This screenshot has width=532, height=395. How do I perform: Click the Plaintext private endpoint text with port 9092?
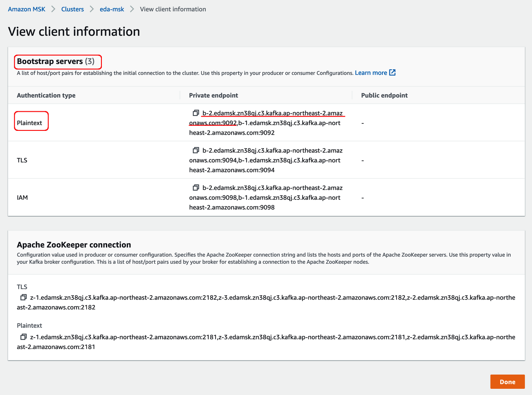pos(266,123)
